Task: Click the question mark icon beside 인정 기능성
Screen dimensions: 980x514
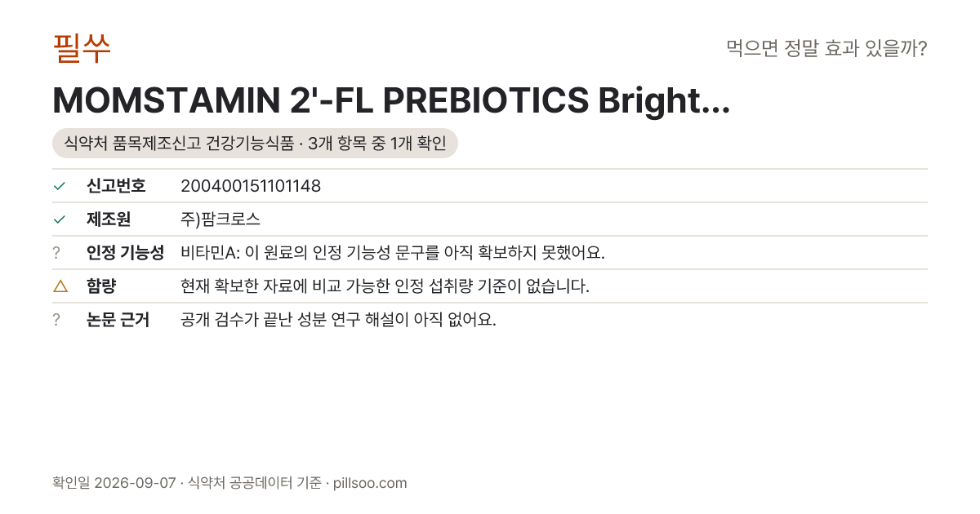Action: click(x=56, y=253)
